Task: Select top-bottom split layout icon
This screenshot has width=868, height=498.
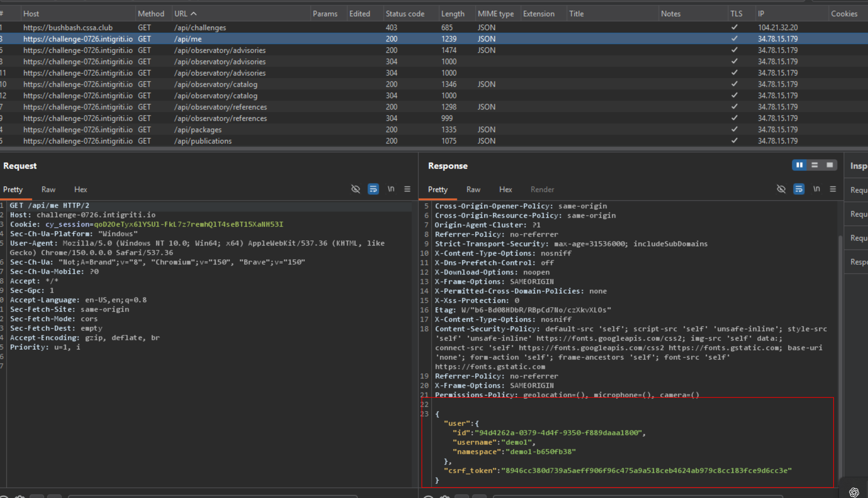Action: point(815,165)
